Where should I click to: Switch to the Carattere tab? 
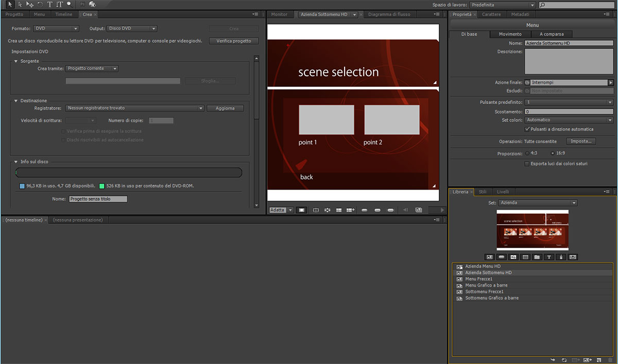(491, 14)
